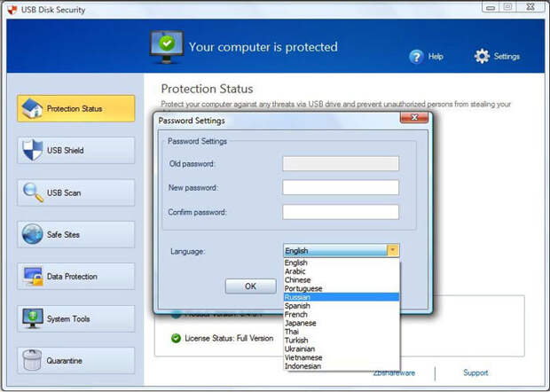Screen dimensions: 550x392
Task: Open the Settings text link
Action: click(507, 56)
